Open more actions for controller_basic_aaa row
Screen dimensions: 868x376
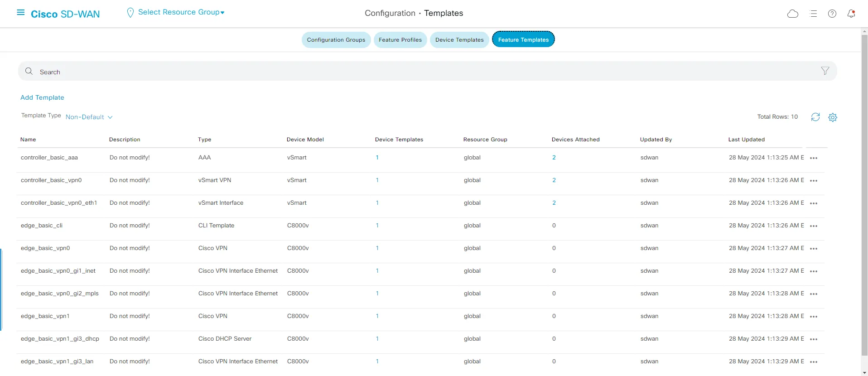coord(814,158)
